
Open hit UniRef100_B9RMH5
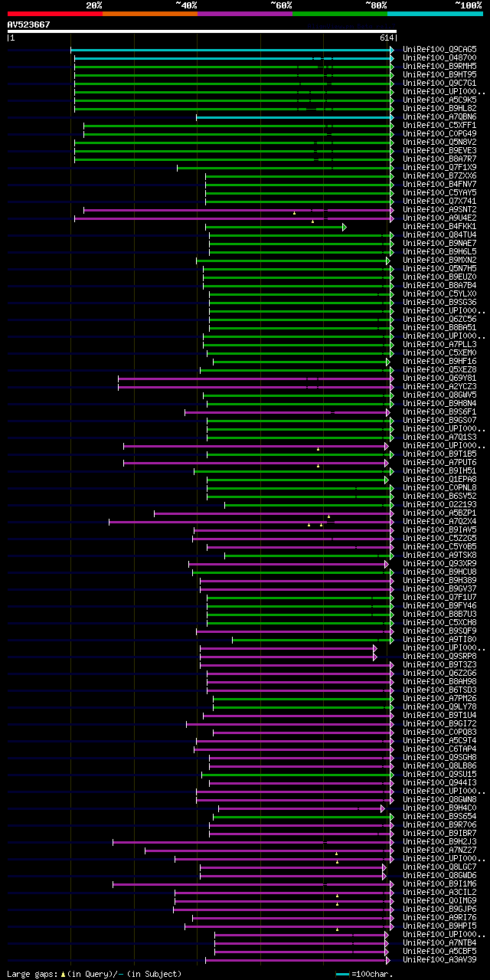click(x=439, y=66)
